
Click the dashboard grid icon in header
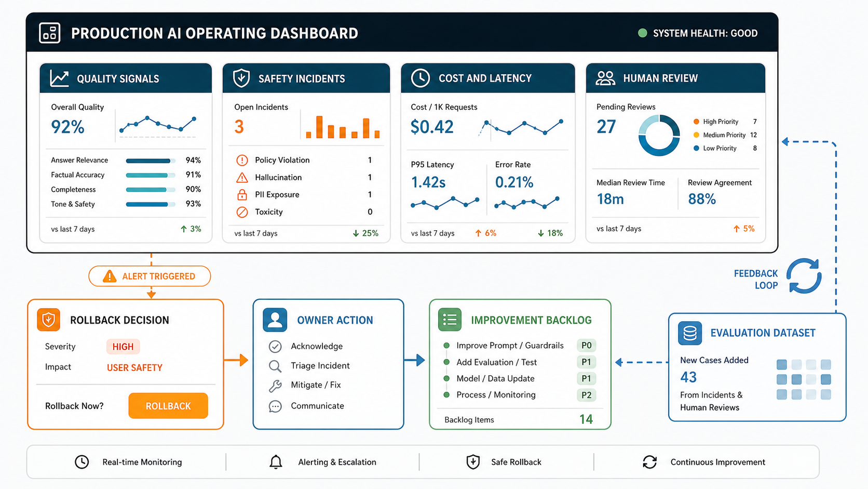[x=50, y=33]
